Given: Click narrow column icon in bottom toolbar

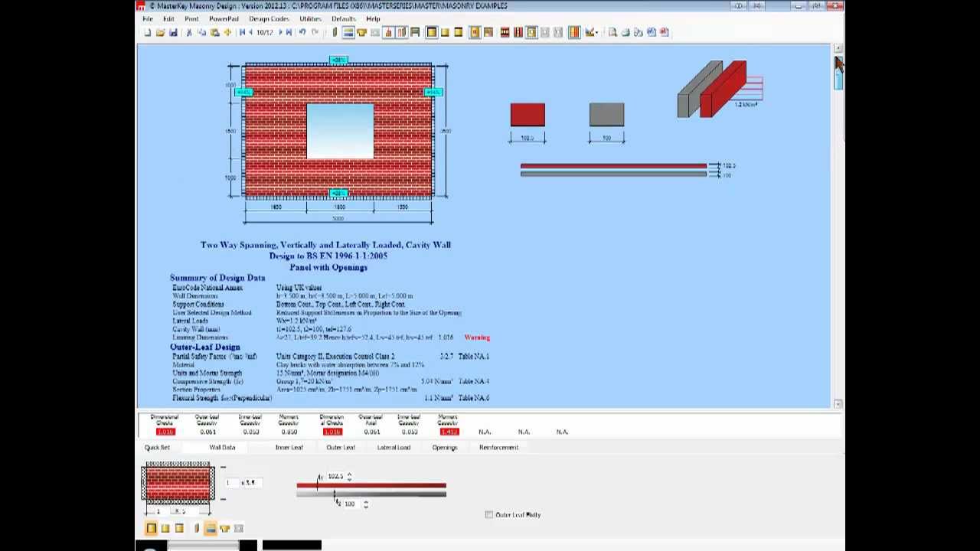Looking at the screenshot, I should [x=197, y=528].
